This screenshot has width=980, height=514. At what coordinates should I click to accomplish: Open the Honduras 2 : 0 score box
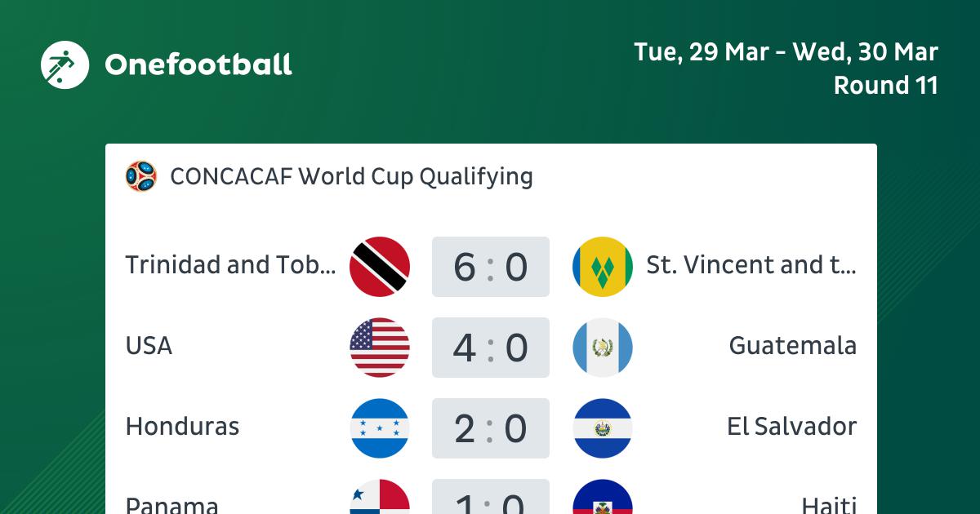click(491, 428)
